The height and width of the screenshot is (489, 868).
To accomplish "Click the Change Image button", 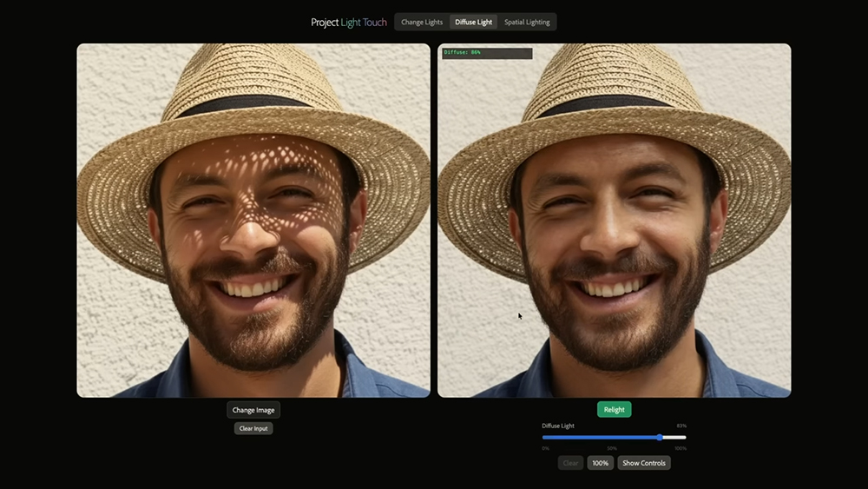I will point(253,410).
